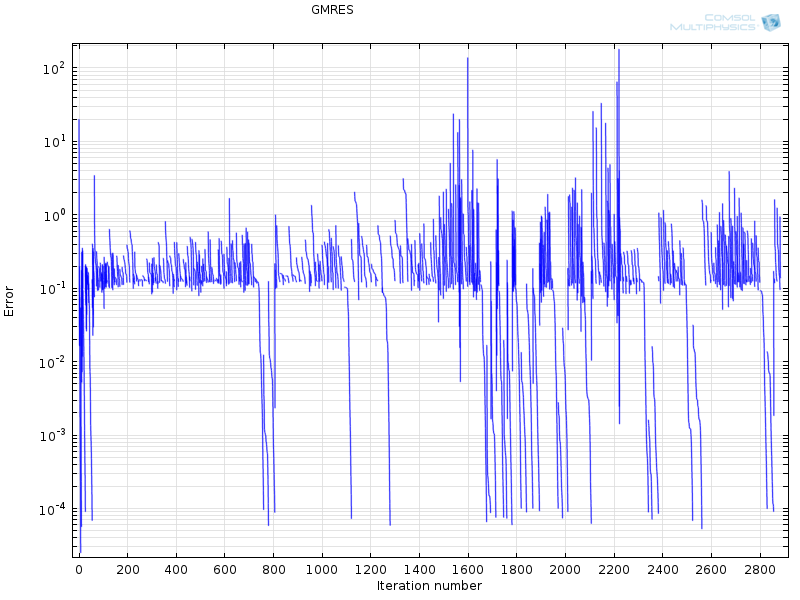Click the 2800 iteration tick label
Screen dimensions: 800x600
pos(760,570)
